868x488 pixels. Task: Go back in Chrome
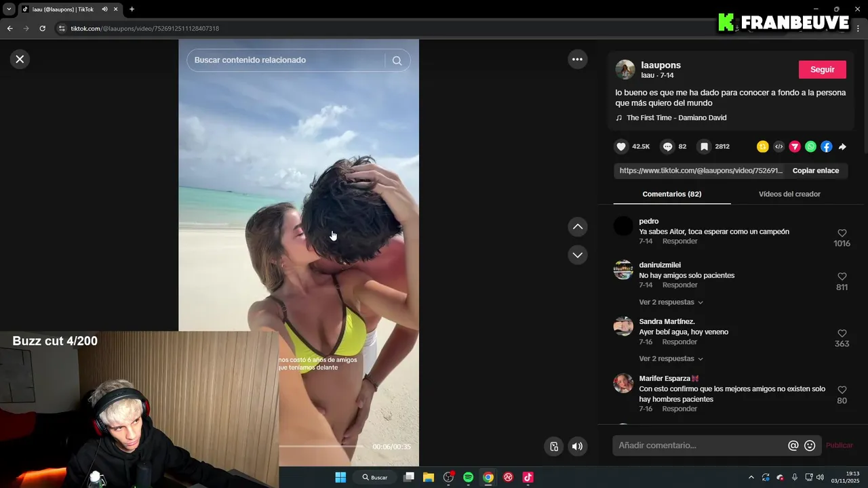tap(9, 28)
